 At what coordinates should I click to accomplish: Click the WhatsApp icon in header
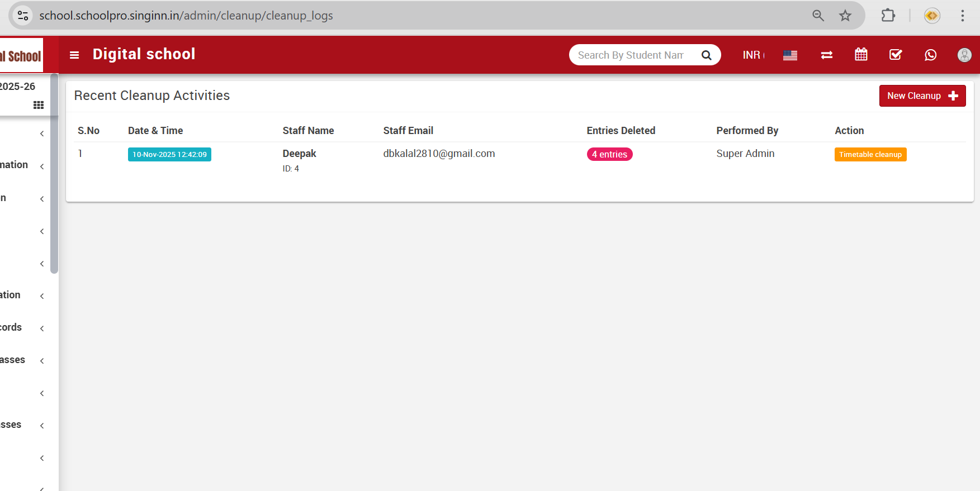(930, 55)
